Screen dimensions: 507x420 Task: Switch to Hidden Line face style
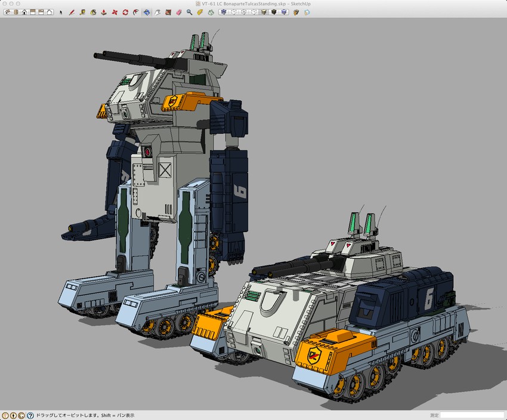(253, 13)
